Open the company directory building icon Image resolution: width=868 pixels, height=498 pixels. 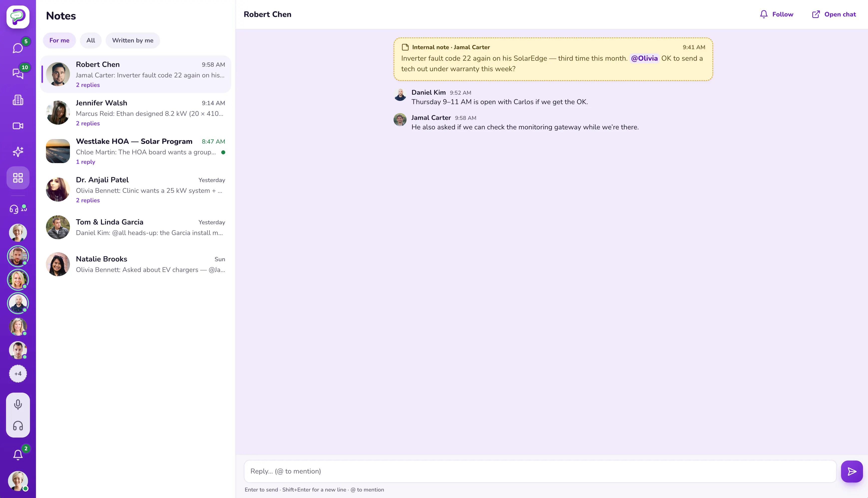(x=18, y=100)
